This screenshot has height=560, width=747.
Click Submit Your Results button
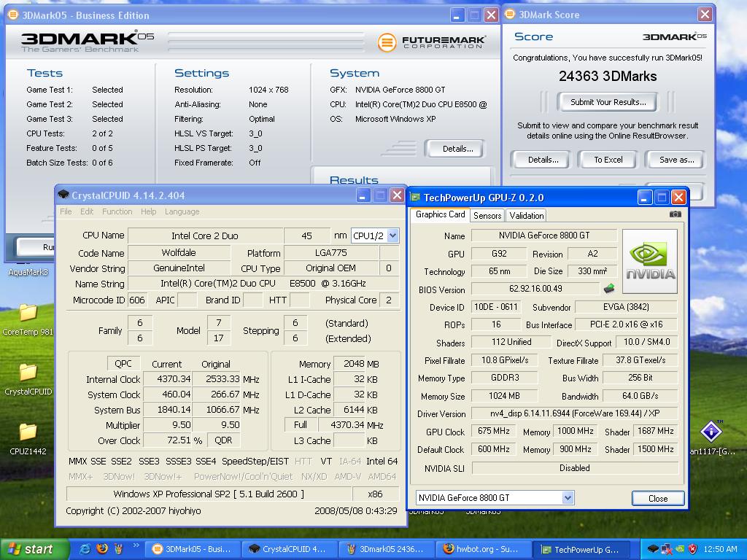point(608,102)
